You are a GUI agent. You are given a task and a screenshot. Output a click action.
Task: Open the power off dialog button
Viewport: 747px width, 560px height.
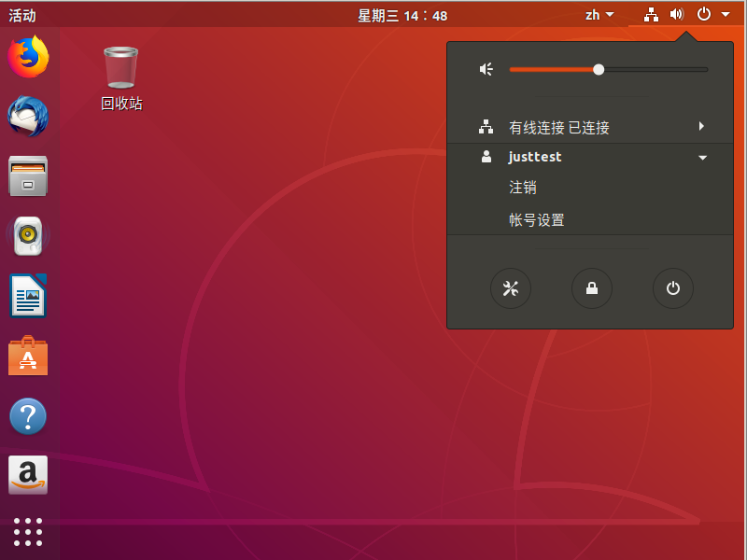pyautogui.click(x=672, y=288)
